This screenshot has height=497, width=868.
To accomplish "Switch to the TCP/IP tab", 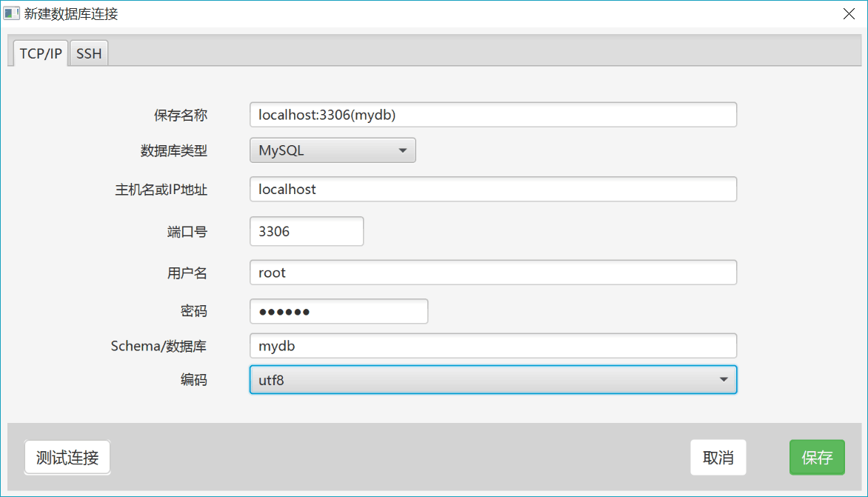I will (x=41, y=54).
